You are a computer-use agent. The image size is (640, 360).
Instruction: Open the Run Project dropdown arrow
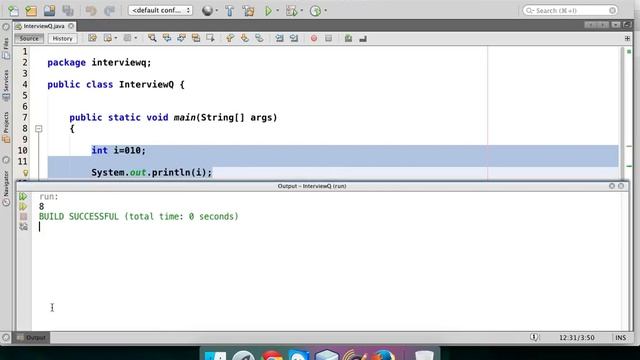click(x=278, y=11)
